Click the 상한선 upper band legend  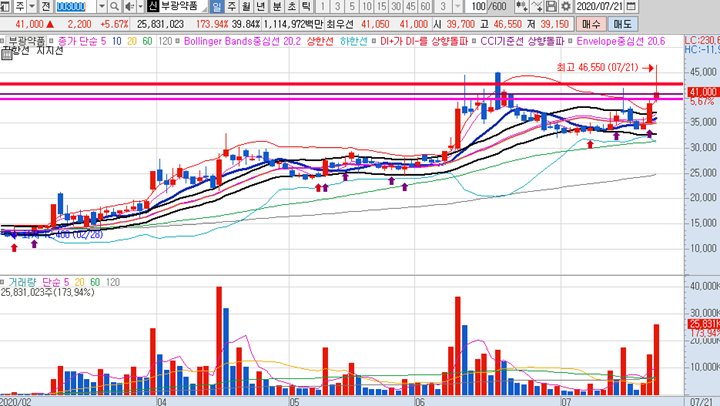click(x=320, y=41)
